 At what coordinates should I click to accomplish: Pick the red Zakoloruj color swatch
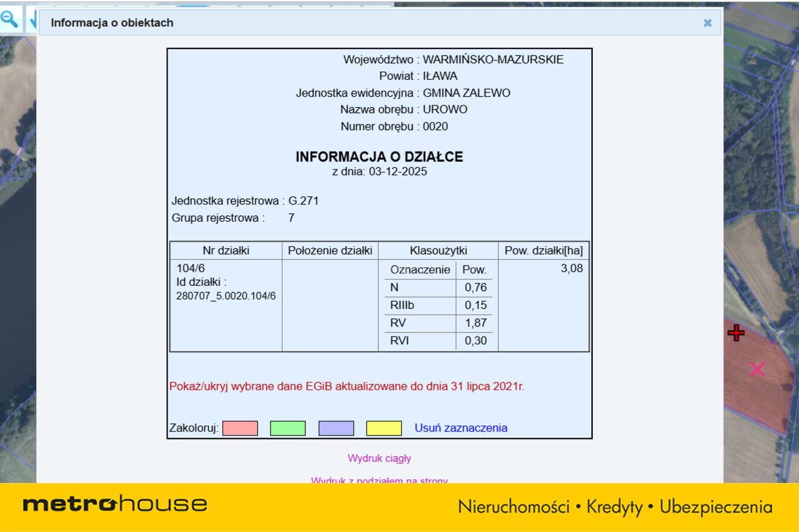[x=240, y=428]
